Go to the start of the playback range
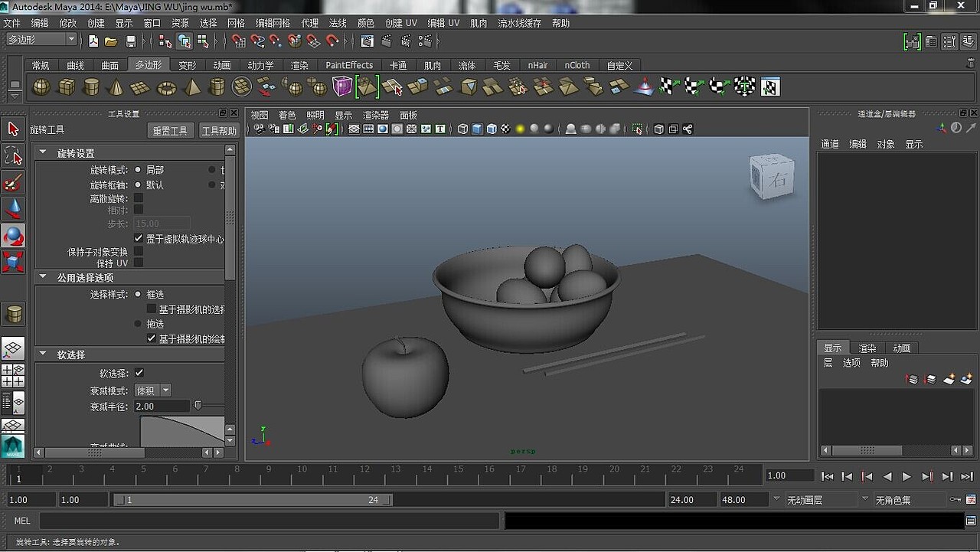Viewport: 980px width, 552px height. tap(828, 476)
